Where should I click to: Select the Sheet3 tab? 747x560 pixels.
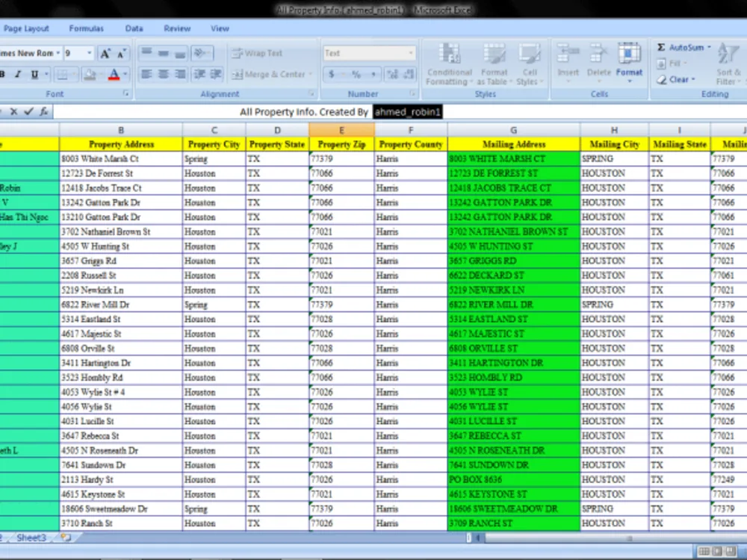point(31,538)
